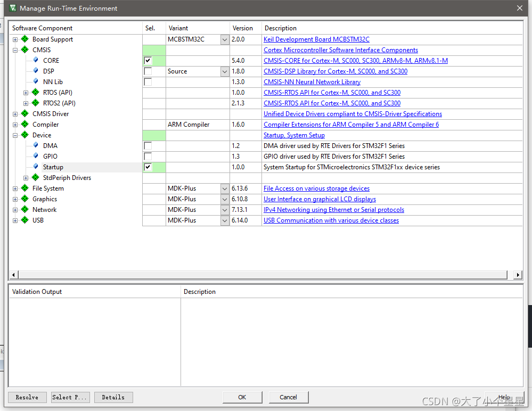Enable the CMSIS DSP checkbox
This screenshot has width=532, height=411.
click(148, 71)
